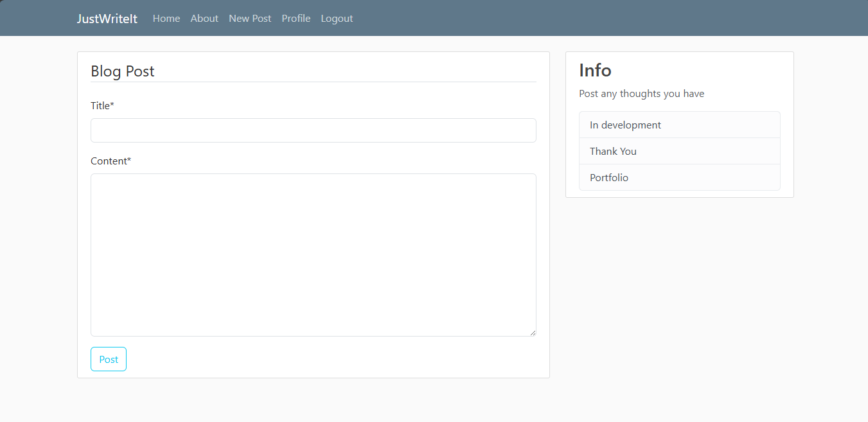
Task: Click the 'Post any thoughts you have' text
Action: 641,94
